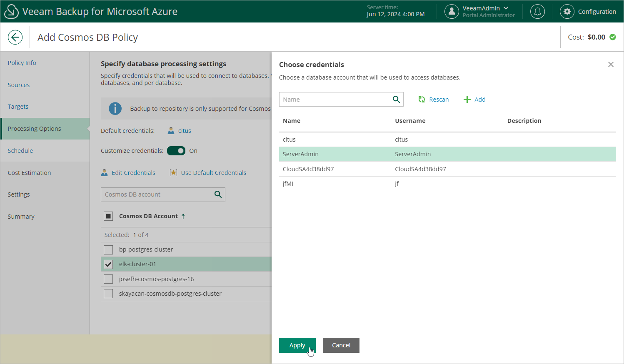This screenshot has height=364, width=624.
Task: Open the Configuration gear icon
Action: pyautogui.click(x=567, y=12)
